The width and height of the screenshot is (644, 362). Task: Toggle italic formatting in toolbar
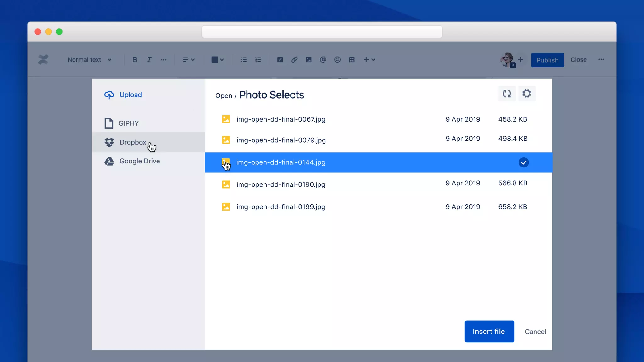pyautogui.click(x=149, y=60)
